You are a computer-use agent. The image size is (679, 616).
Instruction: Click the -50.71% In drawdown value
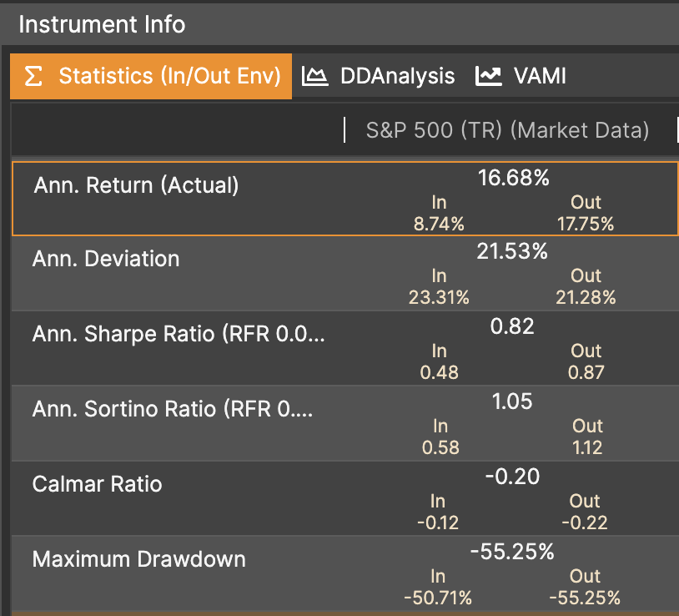[438, 598]
